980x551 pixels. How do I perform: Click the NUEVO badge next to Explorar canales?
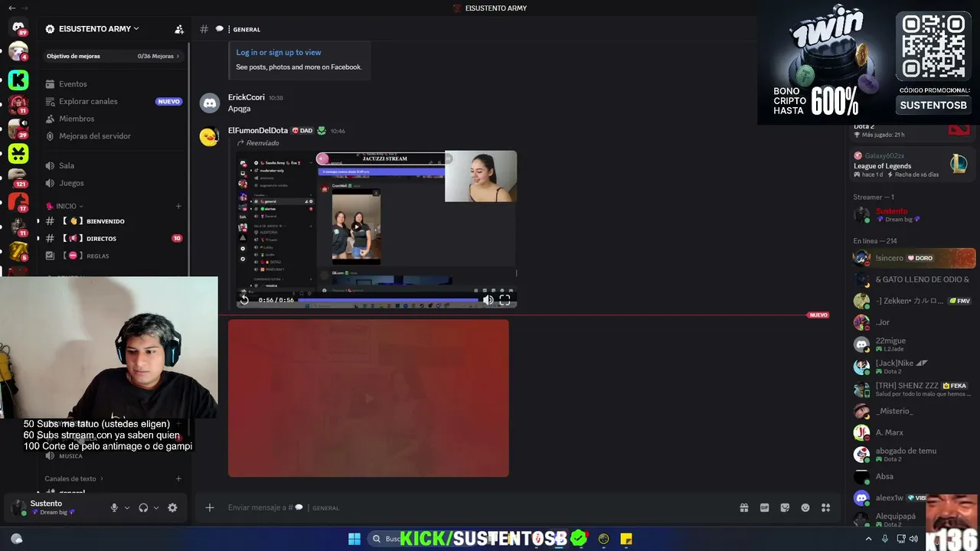point(169,101)
